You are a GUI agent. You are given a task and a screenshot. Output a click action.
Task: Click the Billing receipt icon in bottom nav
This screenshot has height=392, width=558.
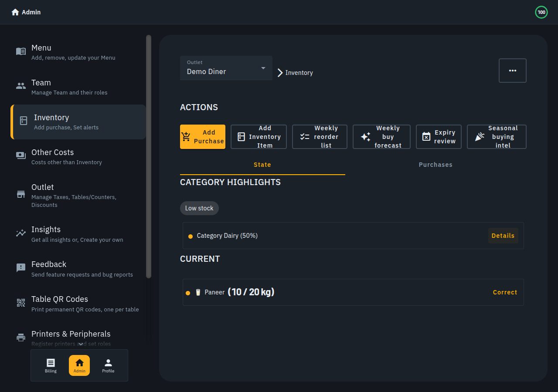coord(51,363)
